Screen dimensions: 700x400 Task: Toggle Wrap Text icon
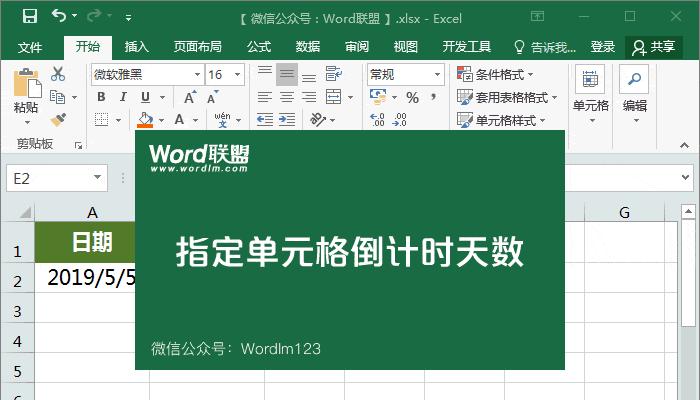click(x=333, y=74)
